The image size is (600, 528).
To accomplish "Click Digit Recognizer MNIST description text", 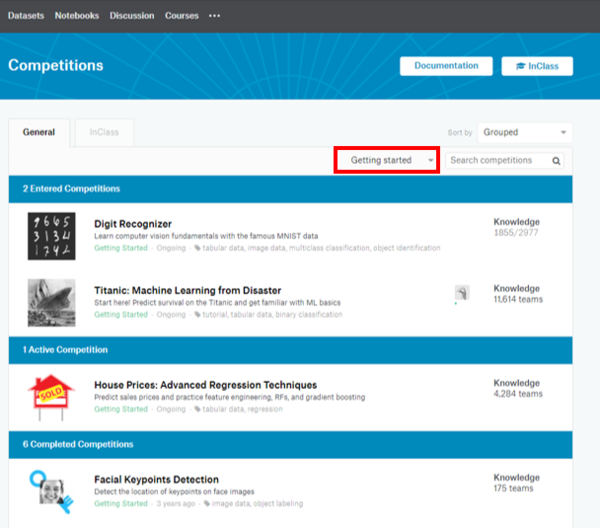I will pyautogui.click(x=206, y=236).
